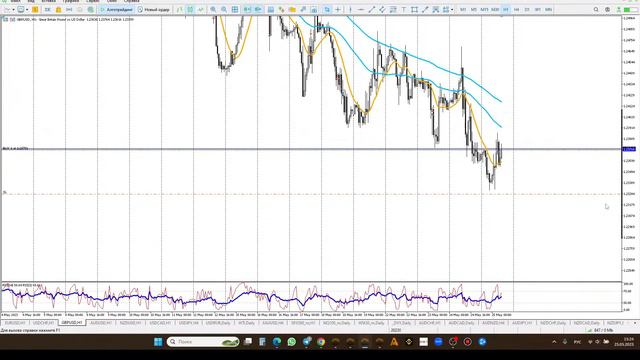Open the Справка menu
Image resolution: width=640 pixels, height=360 pixels.
(x=131, y=1)
